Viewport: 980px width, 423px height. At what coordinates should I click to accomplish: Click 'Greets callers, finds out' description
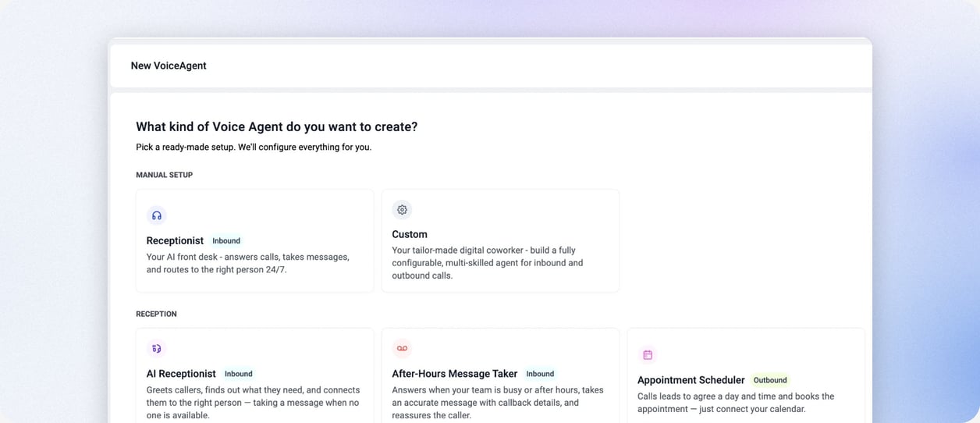click(x=254, y=403)
